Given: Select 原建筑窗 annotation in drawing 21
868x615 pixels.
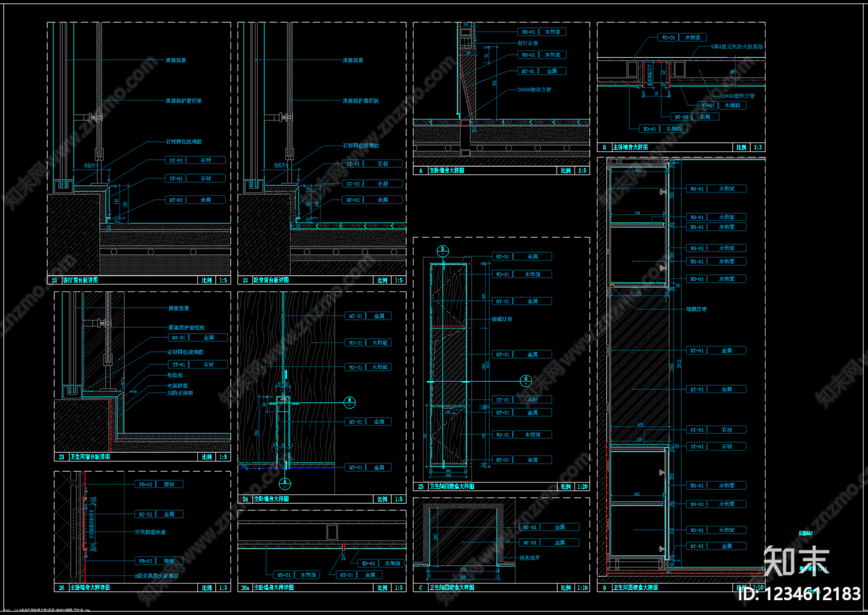Looking at the screenshot, I should tap(176, 60).
